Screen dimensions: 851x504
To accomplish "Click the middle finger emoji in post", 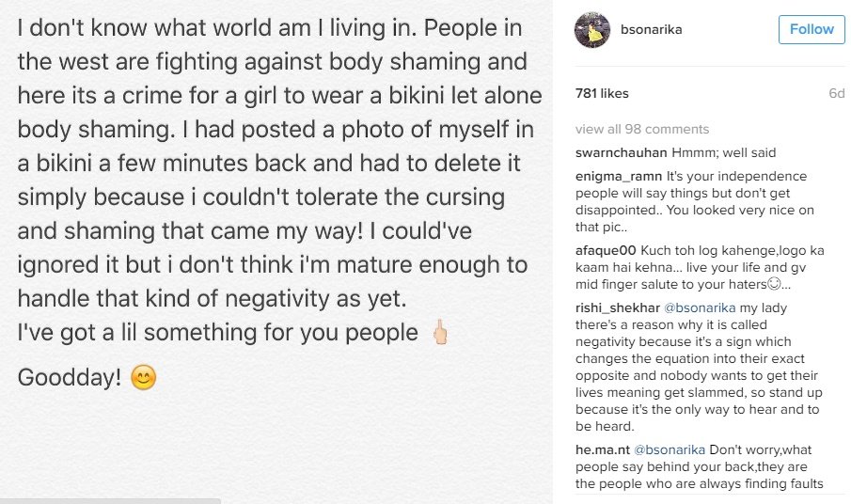I will (437, 332).
